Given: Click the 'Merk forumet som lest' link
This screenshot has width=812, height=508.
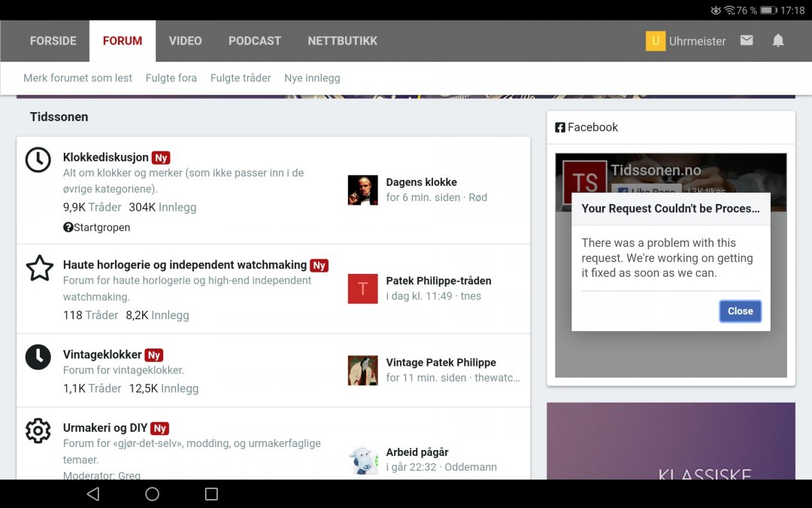Looking at the screenshot, I should tap(77, 78).
